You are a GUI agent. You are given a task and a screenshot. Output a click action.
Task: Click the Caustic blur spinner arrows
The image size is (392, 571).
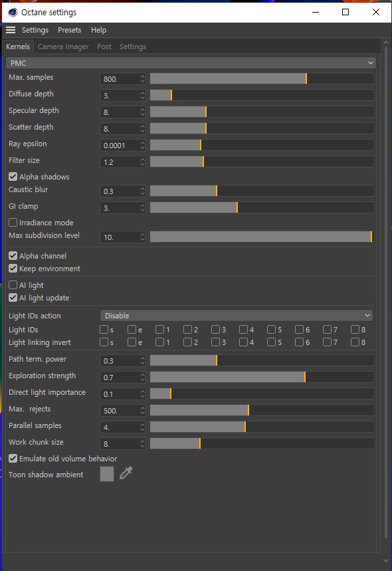click(x=142, y=191)
